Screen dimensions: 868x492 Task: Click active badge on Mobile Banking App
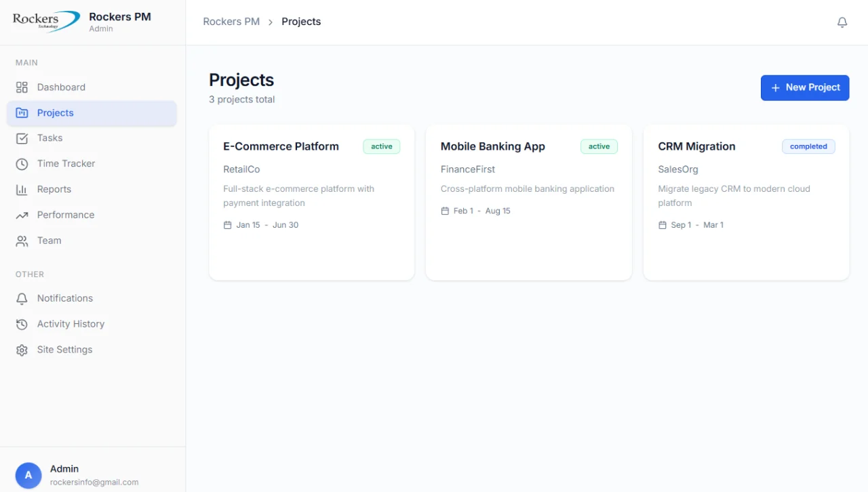(599, 146)
